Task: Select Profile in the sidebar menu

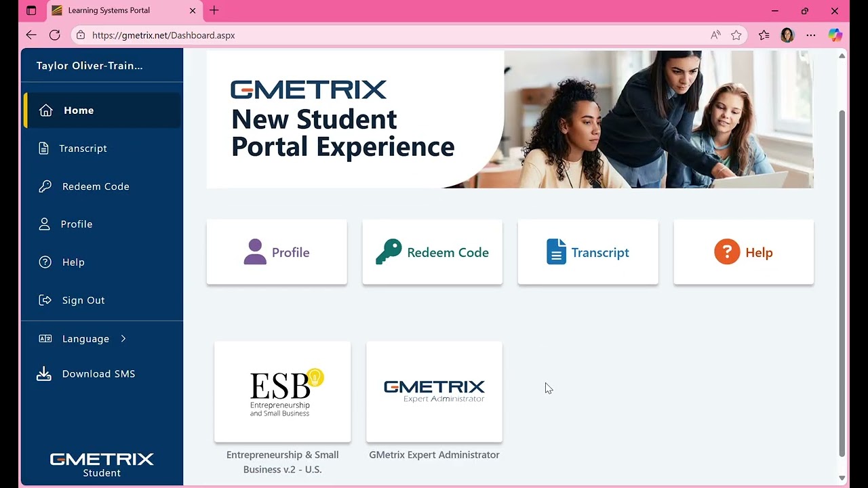Action: (x=102, y=224)
